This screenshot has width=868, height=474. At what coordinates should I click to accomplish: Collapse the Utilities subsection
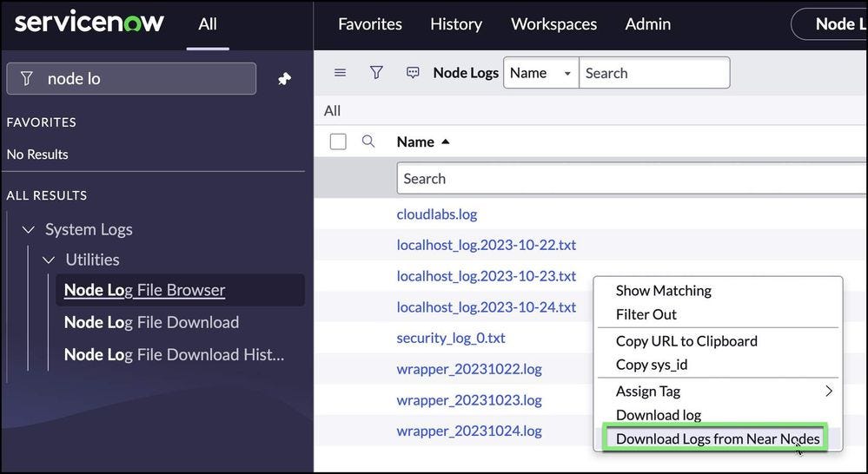tap(50, 260)
